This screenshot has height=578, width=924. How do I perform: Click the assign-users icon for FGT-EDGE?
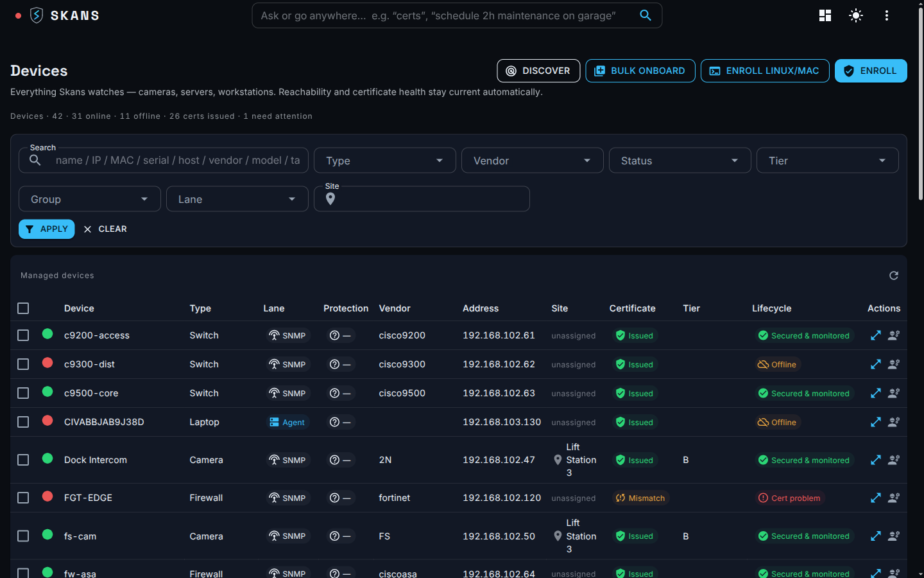[x=894, y=498]
